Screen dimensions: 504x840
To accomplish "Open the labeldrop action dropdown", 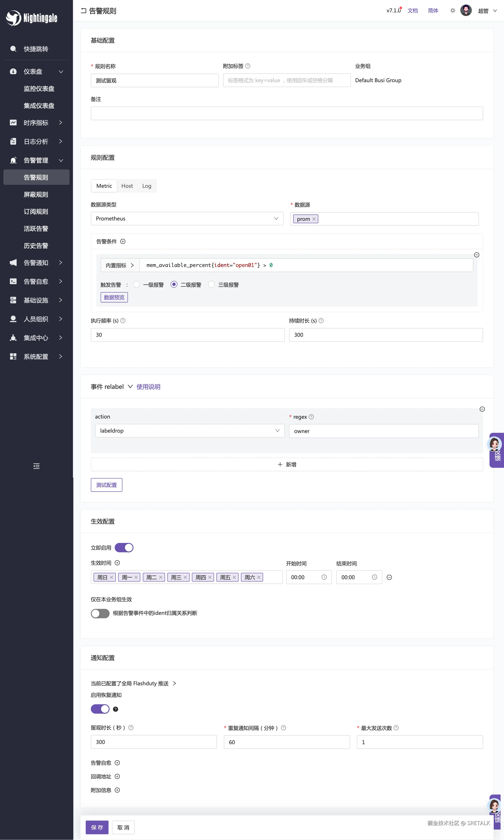I will tap(190, 431).
